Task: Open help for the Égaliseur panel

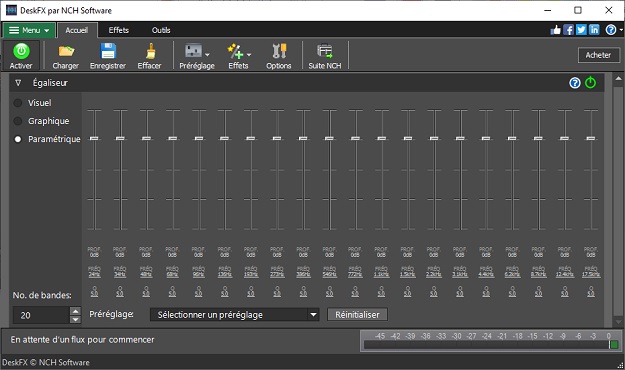Action: pyautogui.click(x=574, y=83)
